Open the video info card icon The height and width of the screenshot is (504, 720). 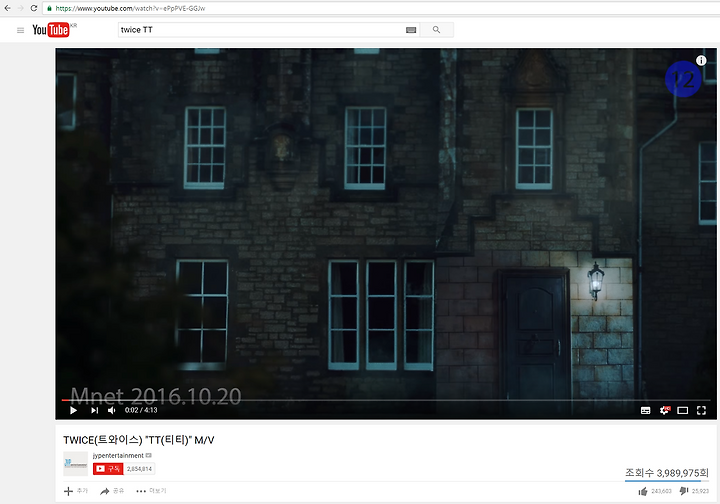pyautogui.click(x=701, y=60)
